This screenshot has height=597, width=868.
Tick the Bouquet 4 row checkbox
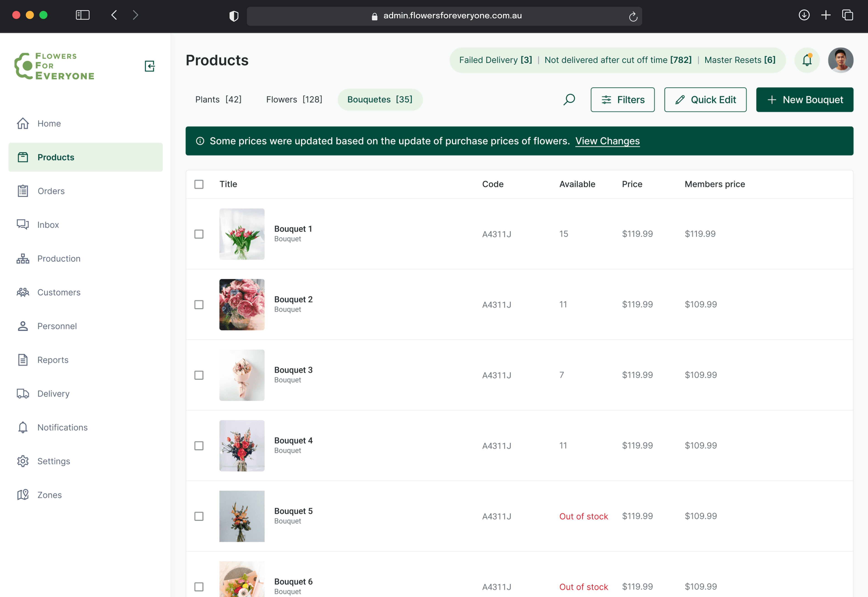[x=199, y=446]
